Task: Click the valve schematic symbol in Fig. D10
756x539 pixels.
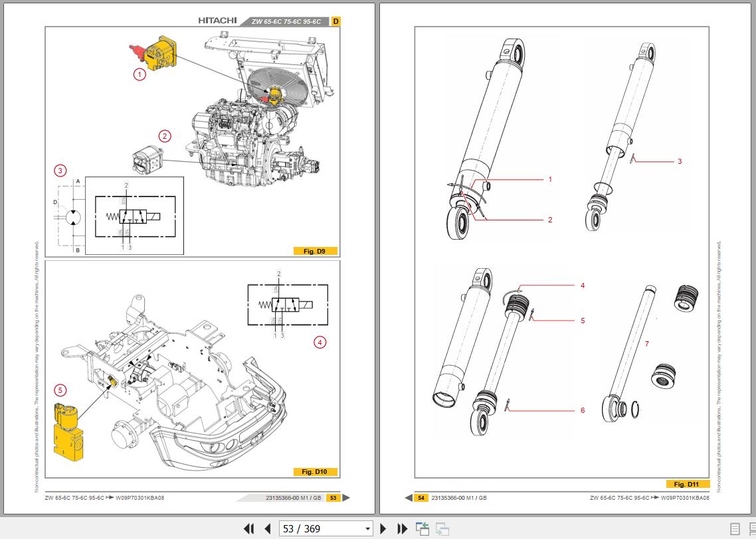Action: pyautogui.click(x=288, y=305)
